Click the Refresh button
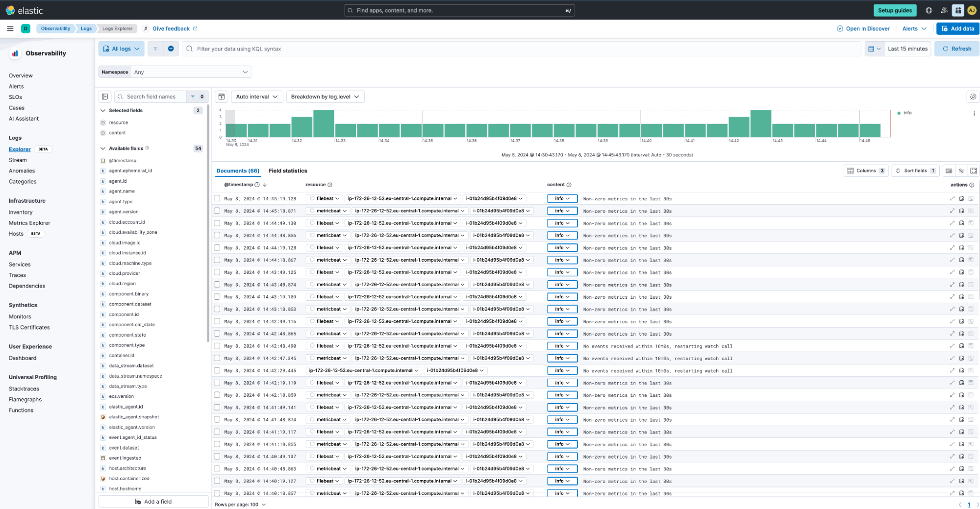 click(x=956, y=48)
